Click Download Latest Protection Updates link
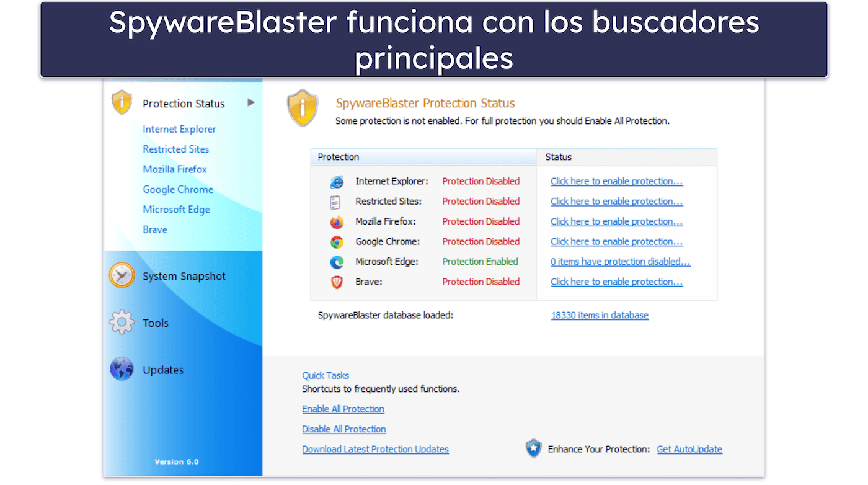Viewport: 868px width, 485px height. [375, 449]
